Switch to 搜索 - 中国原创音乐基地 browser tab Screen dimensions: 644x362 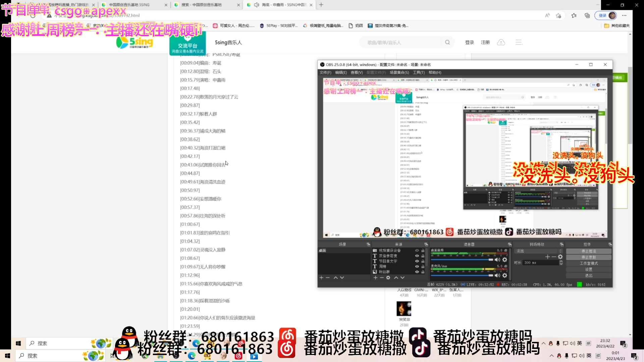tap(207, 5)
